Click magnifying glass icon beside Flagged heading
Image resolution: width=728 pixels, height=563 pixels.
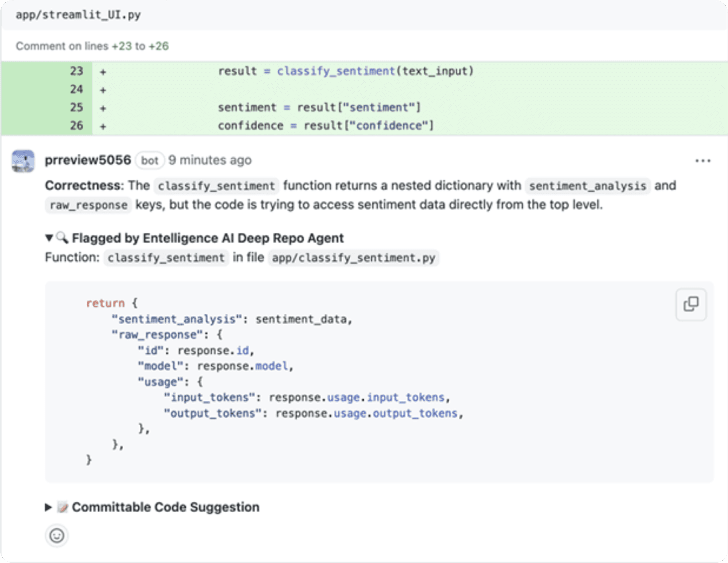click(62, 238)
